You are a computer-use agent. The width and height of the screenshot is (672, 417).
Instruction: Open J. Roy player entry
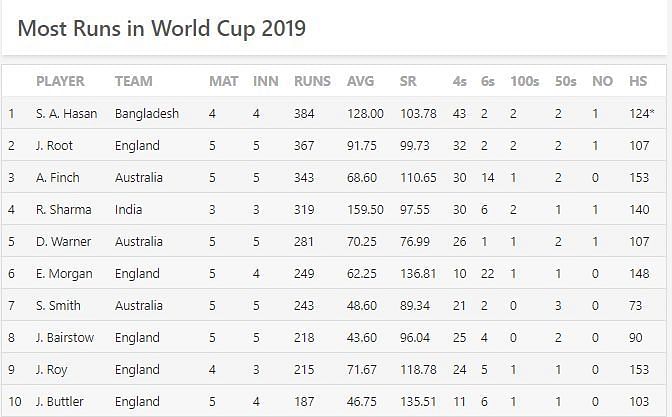click(x=51, y=370)
